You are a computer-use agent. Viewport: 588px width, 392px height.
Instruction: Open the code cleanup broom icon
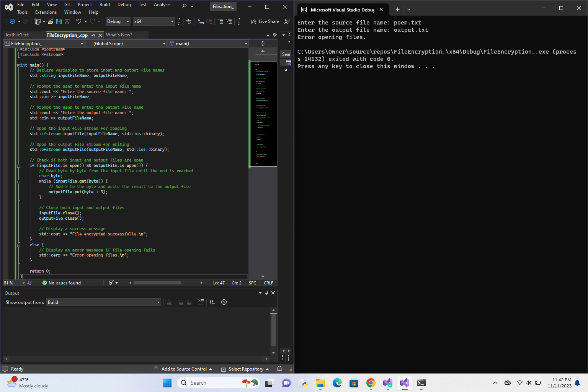(x=111, y=283)
